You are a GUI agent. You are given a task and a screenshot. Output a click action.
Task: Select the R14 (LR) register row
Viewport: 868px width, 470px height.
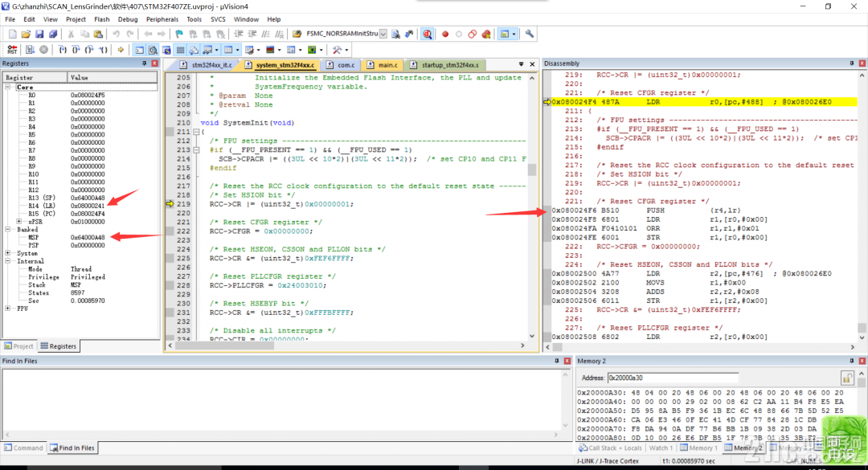(x=79, y=206)
